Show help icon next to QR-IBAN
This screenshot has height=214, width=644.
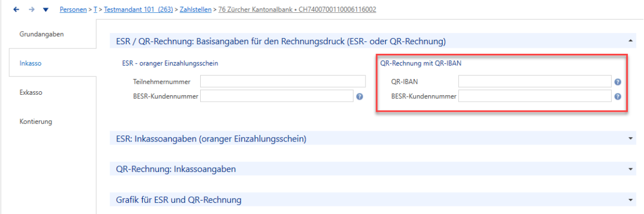618,82
